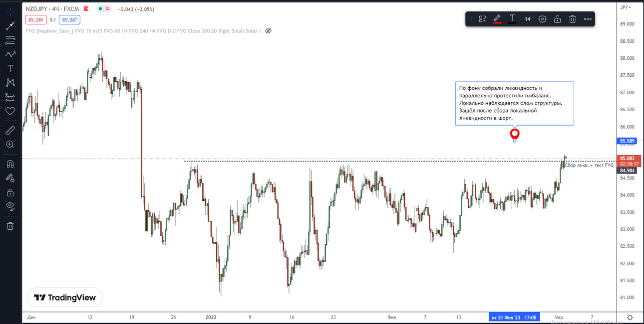Image resolution: width=644 pixels, height=324 pixels.
Task: Lock the selected drawing in floating toolbar
Action: (x=557, y=19)
